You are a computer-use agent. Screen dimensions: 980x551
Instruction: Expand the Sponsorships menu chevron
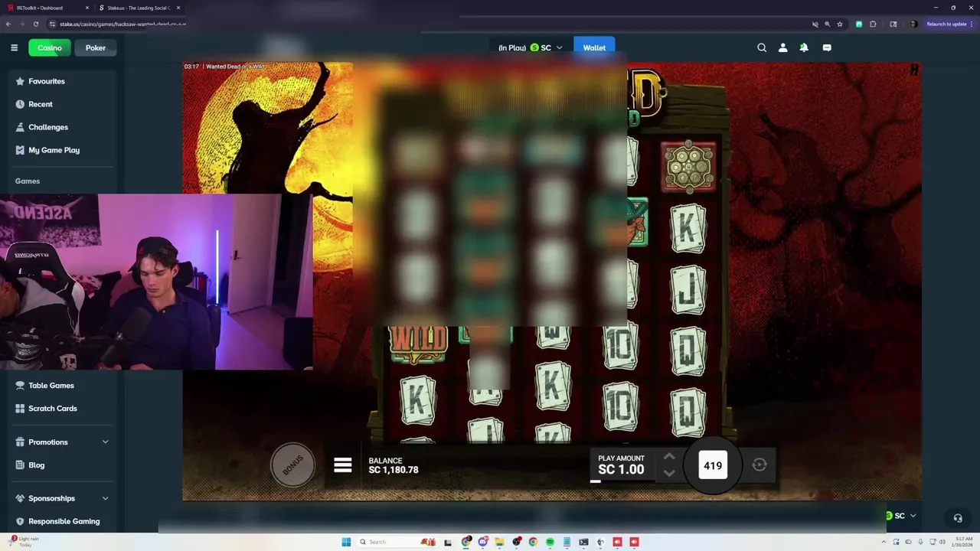click(105, 498)
